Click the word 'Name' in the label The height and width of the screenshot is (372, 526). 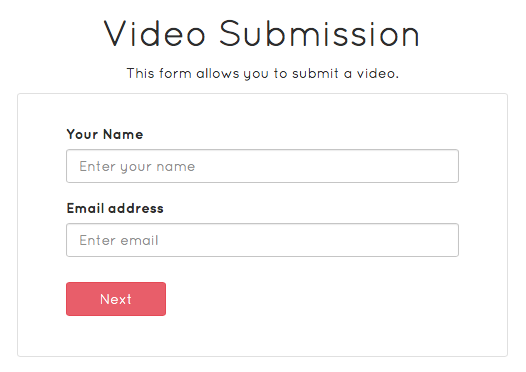123,134
